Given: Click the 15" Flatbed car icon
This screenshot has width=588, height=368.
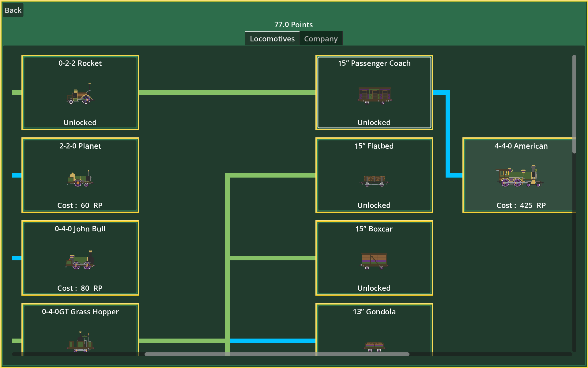Looking at the screenshot, I should (374, 181).
